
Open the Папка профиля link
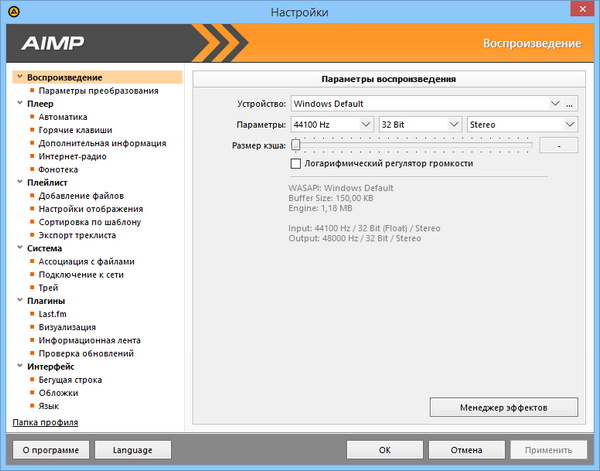coord(44,423)
